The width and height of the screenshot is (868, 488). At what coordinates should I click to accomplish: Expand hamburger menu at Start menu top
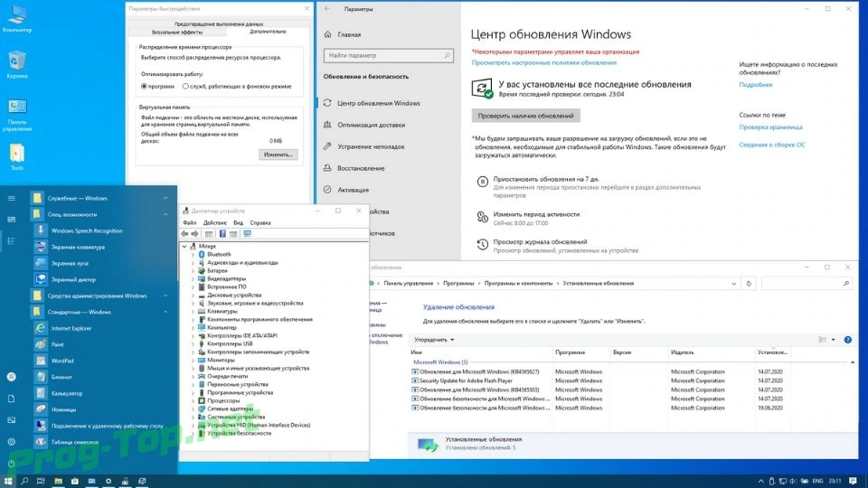11,198
